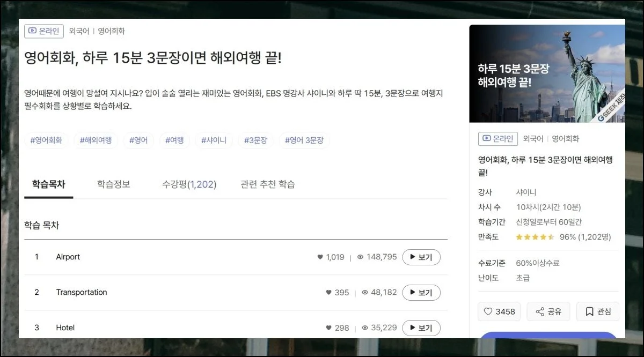
Task: Click the #영어회화 hashtag
Action: (46, 140)
